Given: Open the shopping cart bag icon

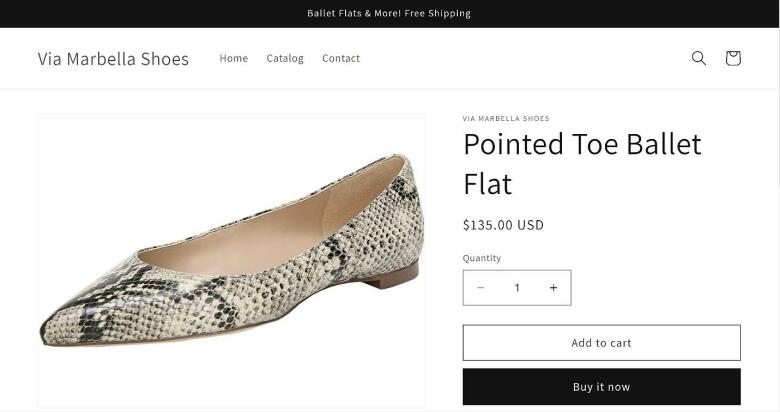Looking at the screenshot, I should [733, 58].
